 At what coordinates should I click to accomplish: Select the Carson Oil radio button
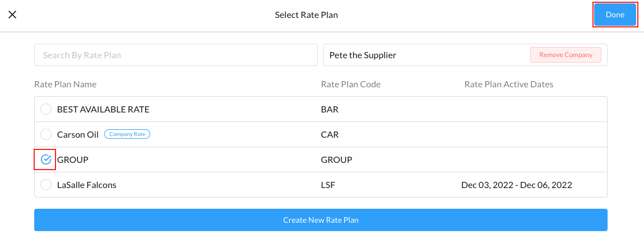[x=46, y=135]
